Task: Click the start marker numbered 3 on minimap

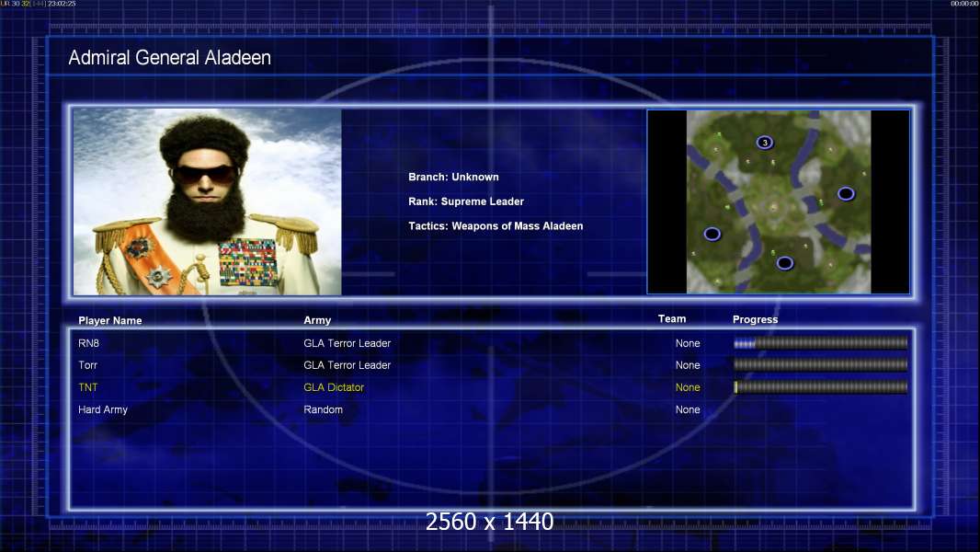Action: point(764,143)
